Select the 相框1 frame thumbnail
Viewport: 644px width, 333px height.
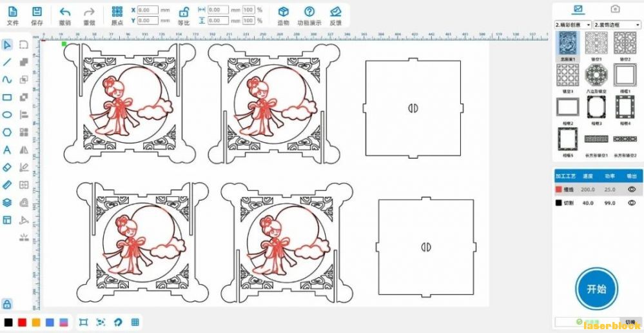pyautogui.click(x=625, y=75)
